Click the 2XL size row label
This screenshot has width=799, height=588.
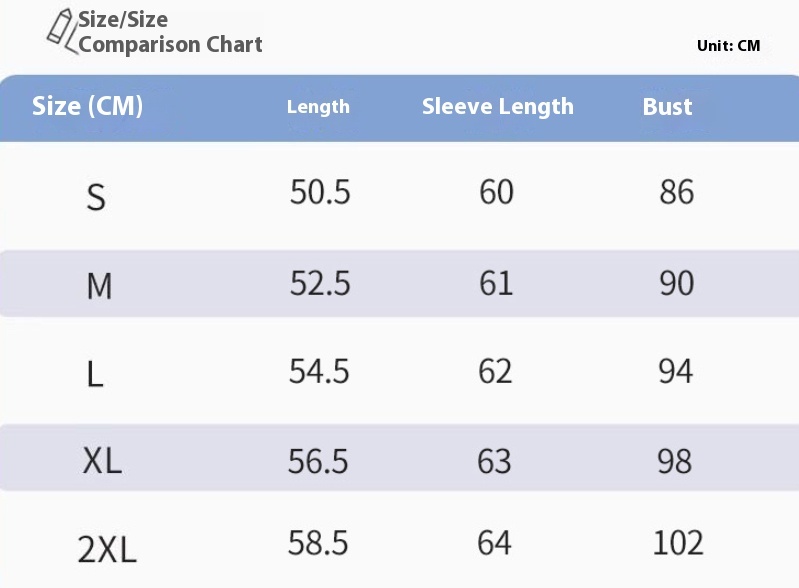click(x=107, y=549)
